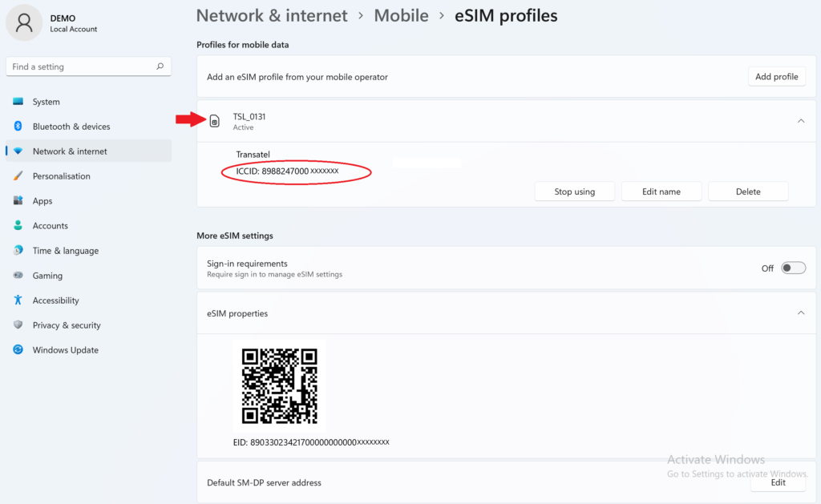This screenshot has width=821, height=504.
Task: Select Windows Update in the sidebar
Action: point(88,349)
